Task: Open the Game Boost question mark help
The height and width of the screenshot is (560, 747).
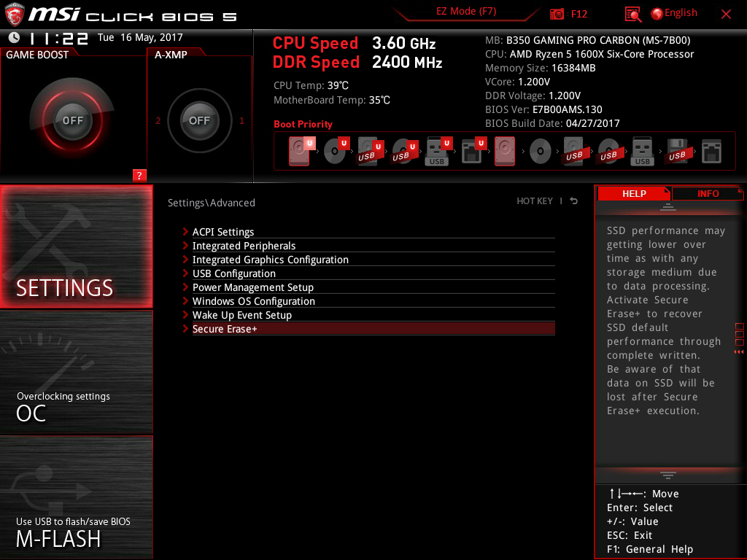Action: coord(139,175)
